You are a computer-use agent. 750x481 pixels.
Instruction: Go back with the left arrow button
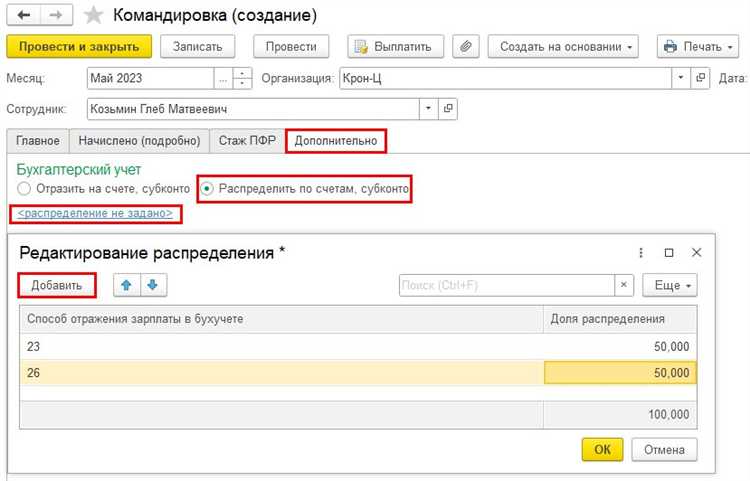pos(24,15)
